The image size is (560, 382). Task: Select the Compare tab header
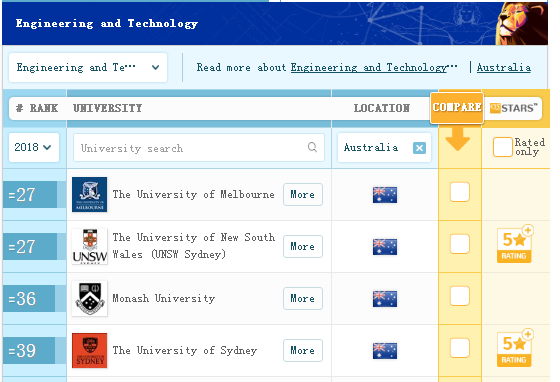click(457, 108)
